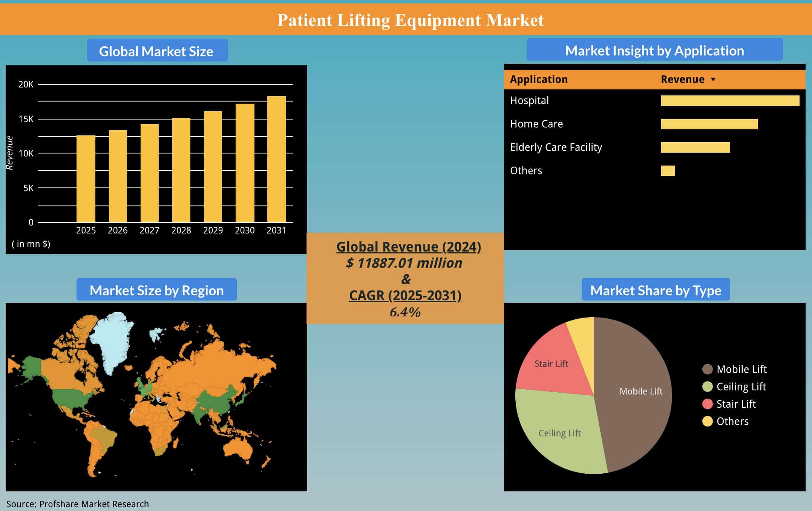Screen dimensions: 812x511
Task: Click the 2028 revenue bar
Action: pyautogui.click(x=181, y=170)
